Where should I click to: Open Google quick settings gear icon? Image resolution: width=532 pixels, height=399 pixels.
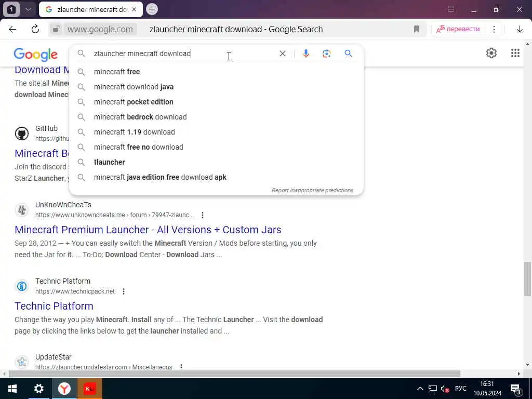pos(491,53)
